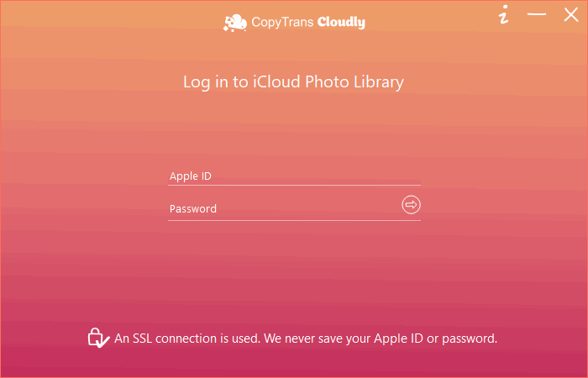Click the "Apple ID" placeholder label
Viewport: 588px width, 378px height.
click(191, 176)
